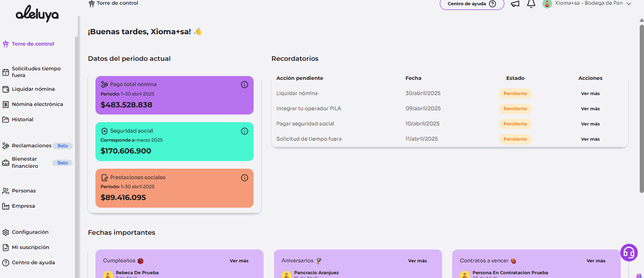Open Solicitudes tiempo fuera menu item
The image size is (644, 278).
[37, 72]
